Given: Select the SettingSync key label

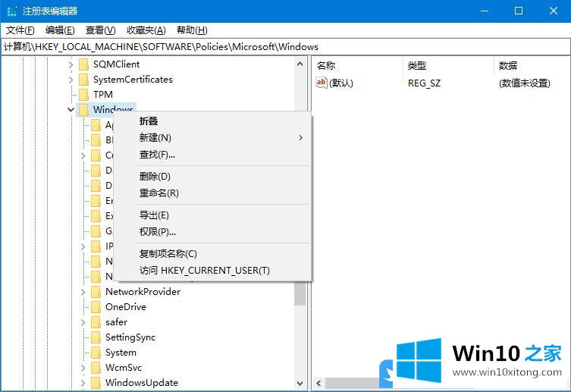Looking at the screenshot, I should point(130,337).
